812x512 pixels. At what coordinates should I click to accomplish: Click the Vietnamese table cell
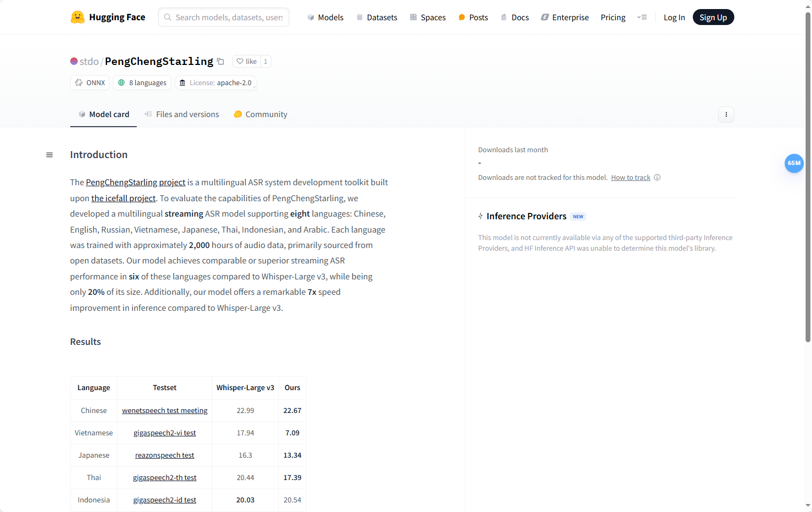point(94,433)
